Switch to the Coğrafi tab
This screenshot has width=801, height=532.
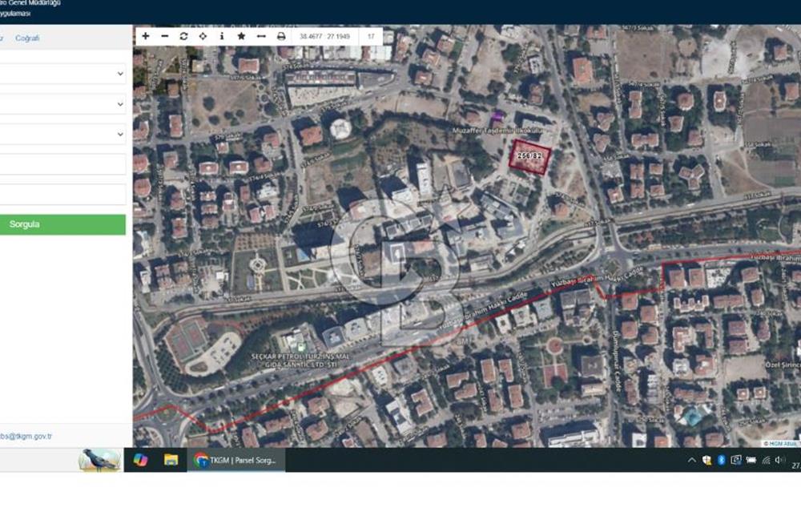pyautogui.click(x=27, y=38)
